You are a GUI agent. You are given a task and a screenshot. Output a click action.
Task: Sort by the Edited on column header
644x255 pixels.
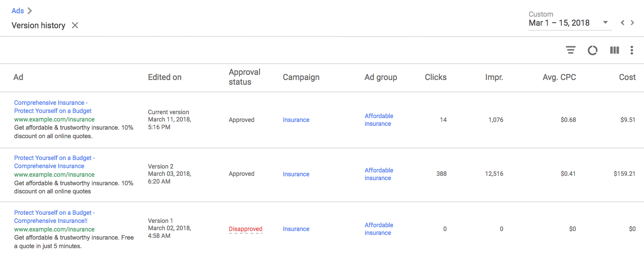164,77
